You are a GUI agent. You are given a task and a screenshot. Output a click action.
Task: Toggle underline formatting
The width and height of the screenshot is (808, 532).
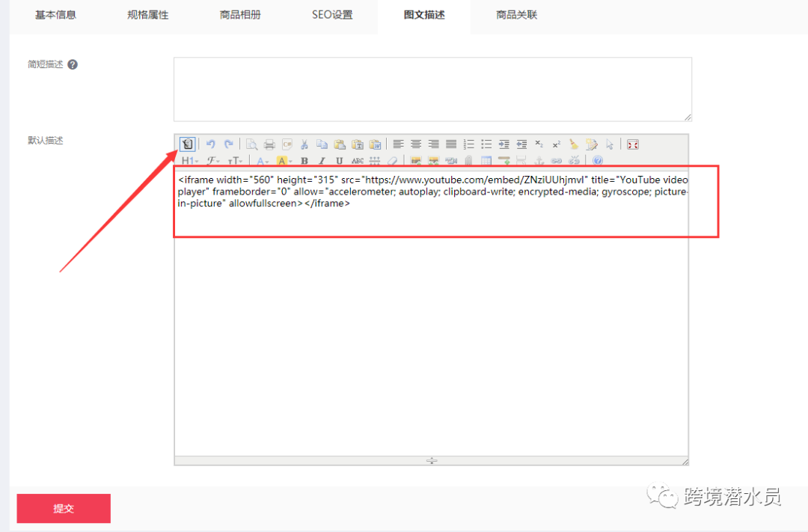340,161
